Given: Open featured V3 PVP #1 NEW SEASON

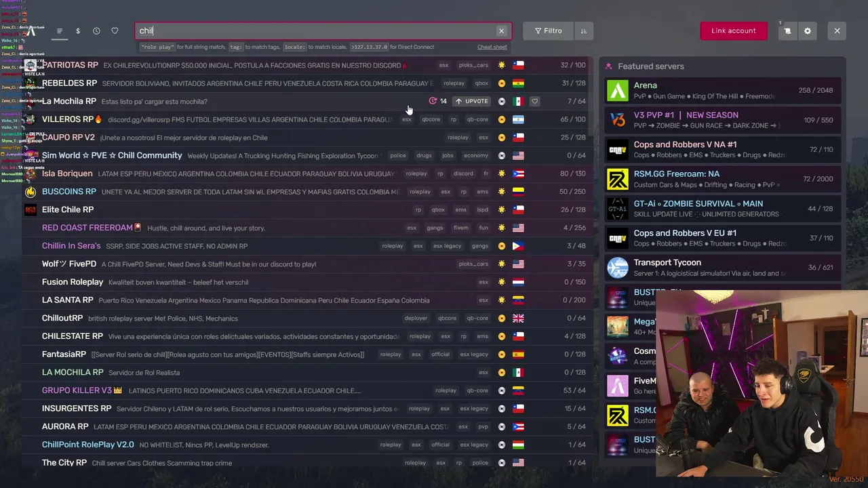Looking at the screenshot, I should pos(723,120).
